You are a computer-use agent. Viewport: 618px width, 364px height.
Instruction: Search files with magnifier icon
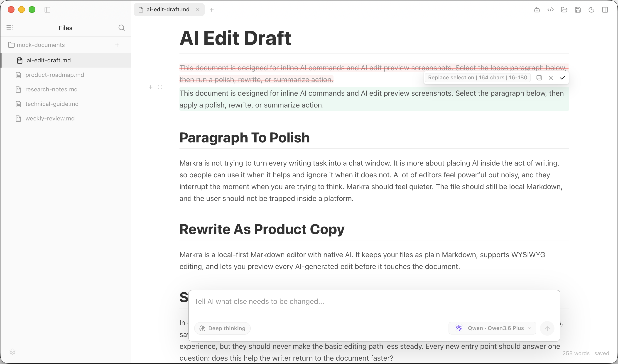coord(121,28)
